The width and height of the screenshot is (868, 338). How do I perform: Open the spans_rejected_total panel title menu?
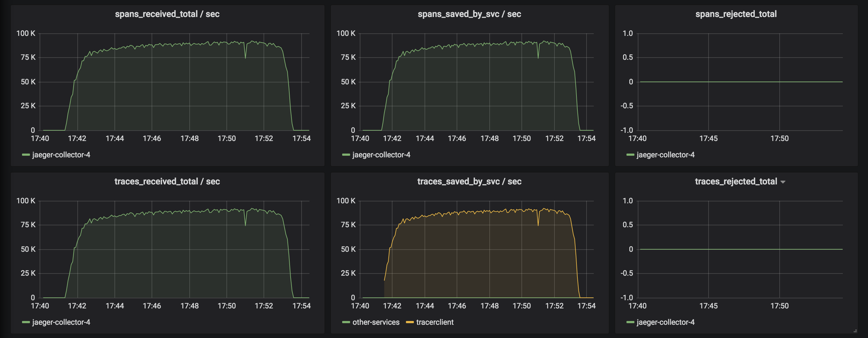736,14
